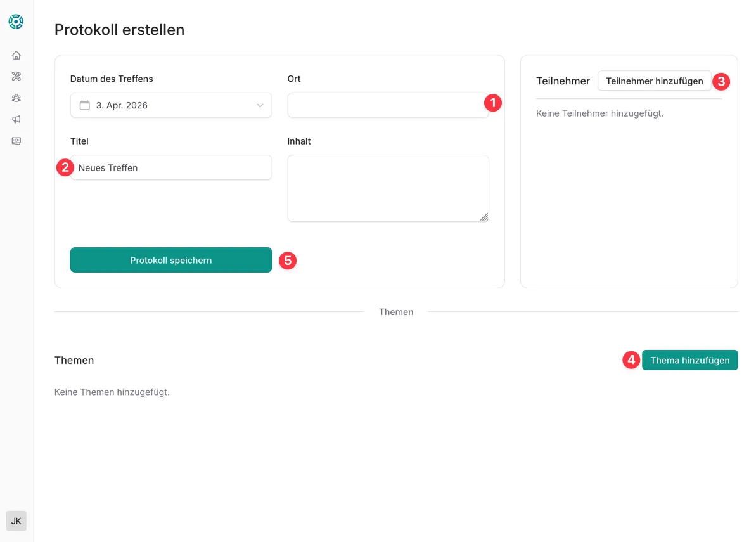Viewport: 756px width, 542px height.
Task: Save with 'Protokoll speichern' button
Action: [171, 260]
